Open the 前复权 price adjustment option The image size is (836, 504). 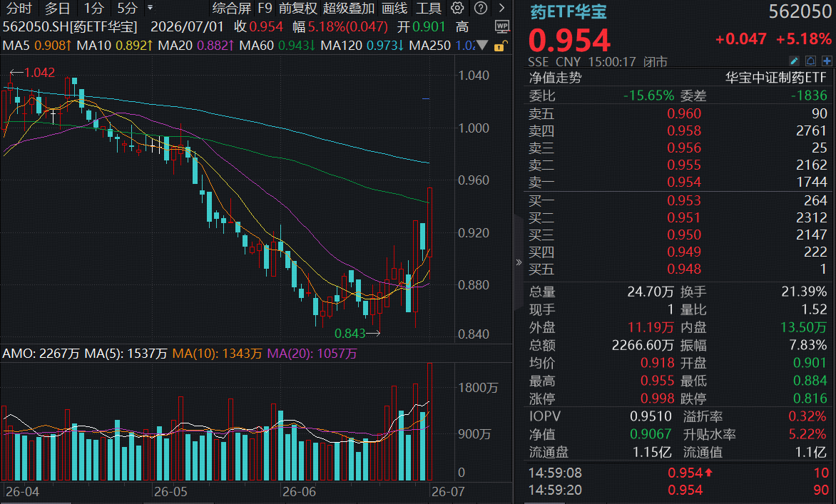point(298,8)
